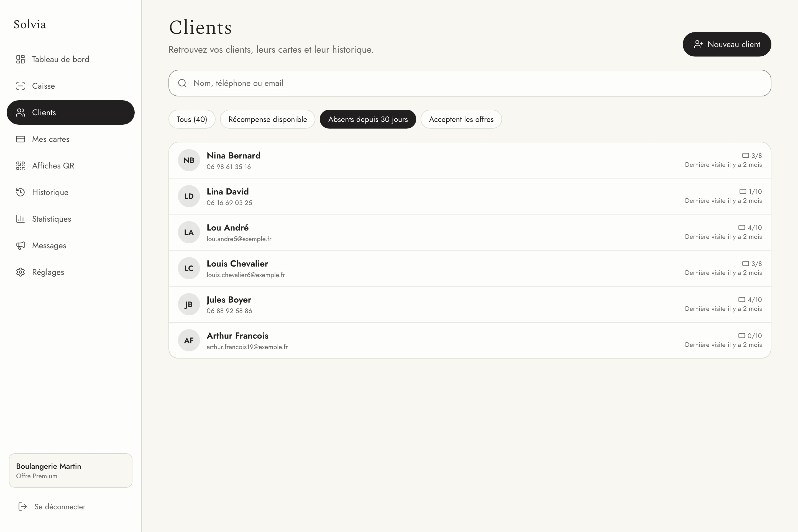
Task: Open Jules Boyer client name
Action: [x=229, y=300]
